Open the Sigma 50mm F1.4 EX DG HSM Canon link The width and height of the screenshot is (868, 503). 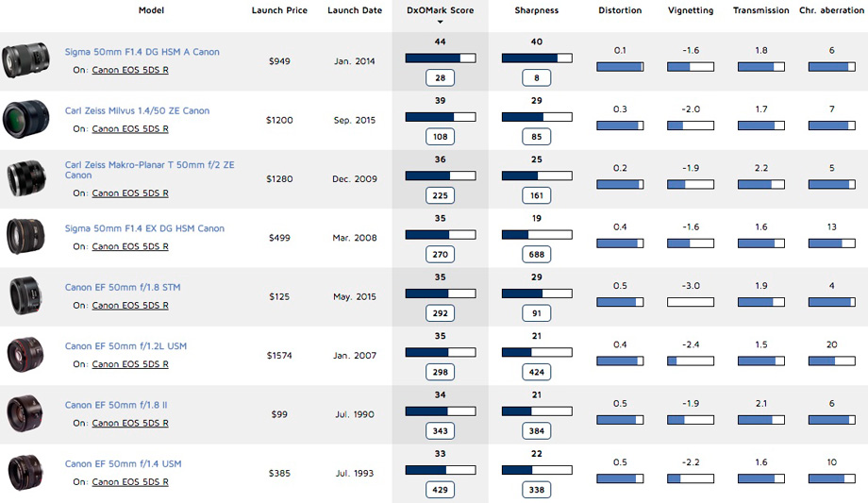coord(144,228)
